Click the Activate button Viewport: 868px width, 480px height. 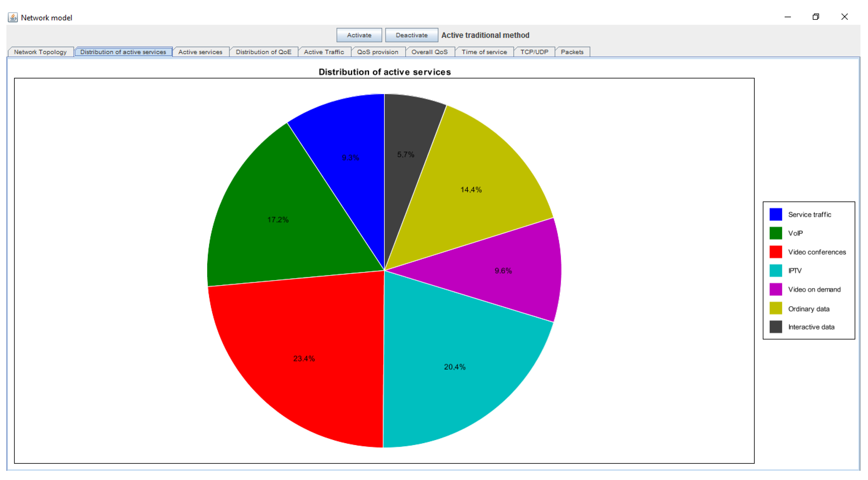359,35
